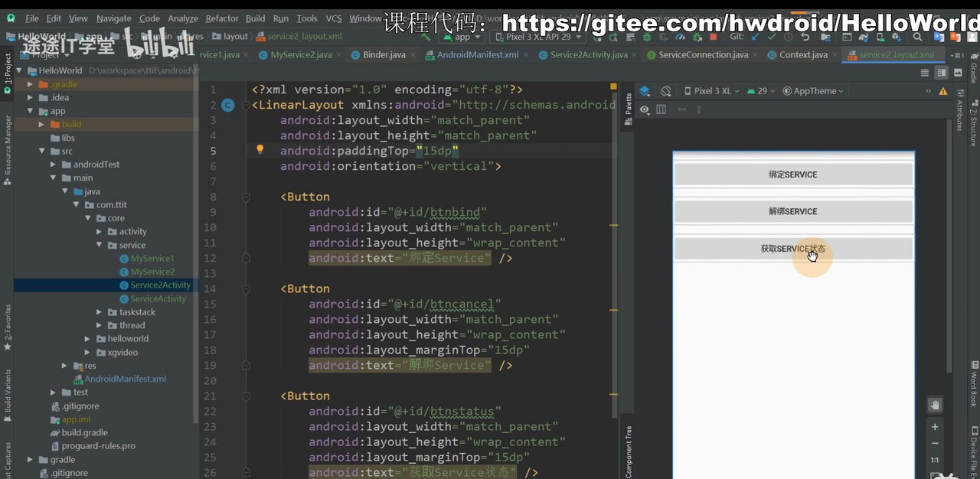980x479 pixels.
Task: Switch to Code-only editor view
Action: click(x=925, y=73)
